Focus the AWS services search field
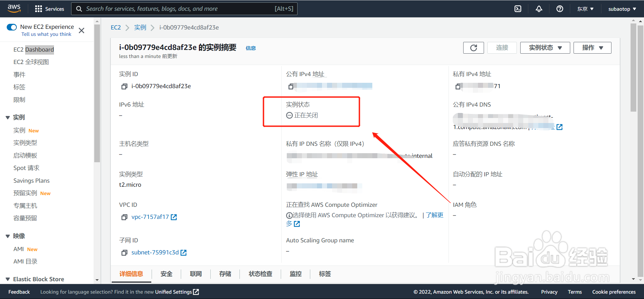 point(184,9)
